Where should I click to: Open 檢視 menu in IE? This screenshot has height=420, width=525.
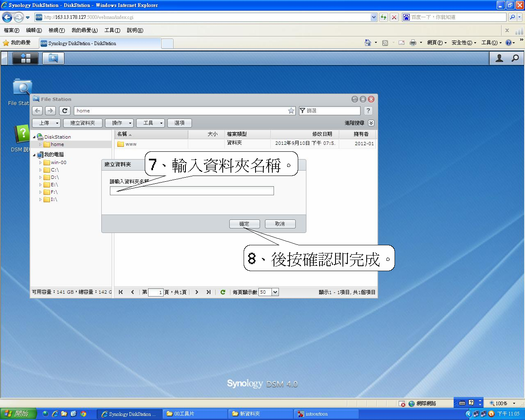coord(57,30)
